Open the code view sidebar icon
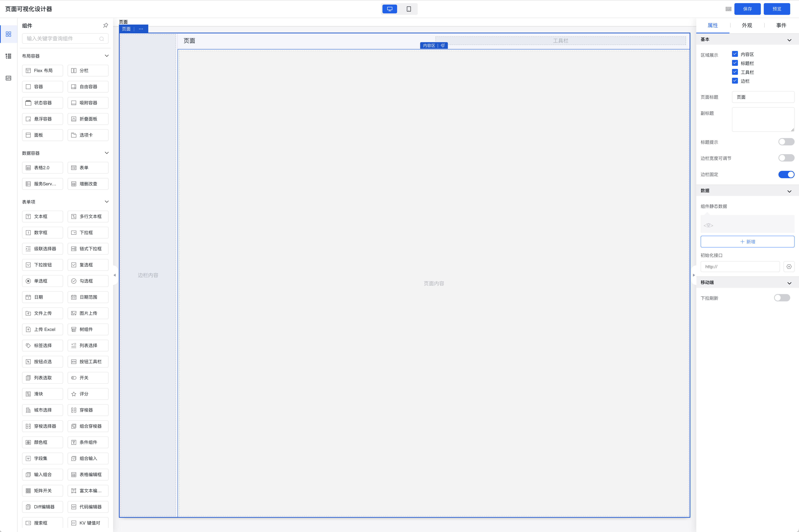 tap(8, 78)
